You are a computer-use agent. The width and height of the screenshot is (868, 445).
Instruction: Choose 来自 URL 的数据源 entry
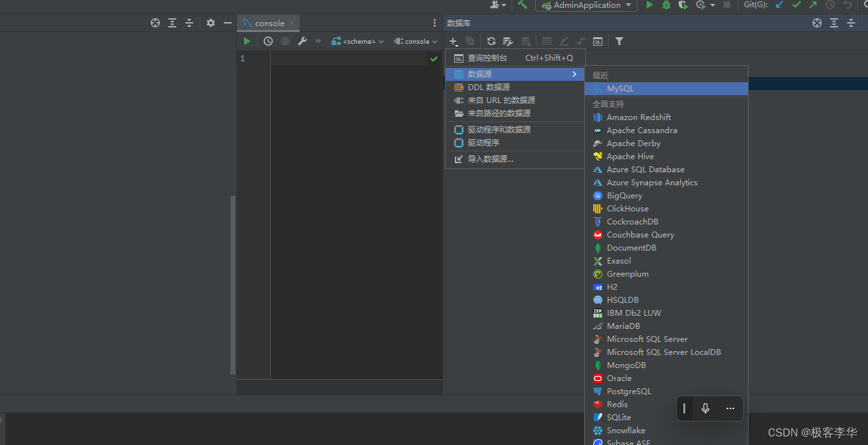pos(516,100)
